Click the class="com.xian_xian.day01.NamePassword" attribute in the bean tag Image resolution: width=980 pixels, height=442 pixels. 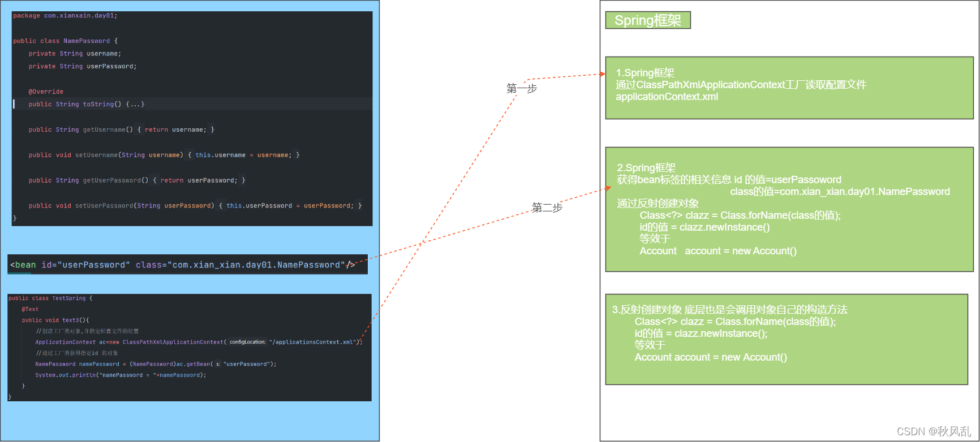point(240,265)
